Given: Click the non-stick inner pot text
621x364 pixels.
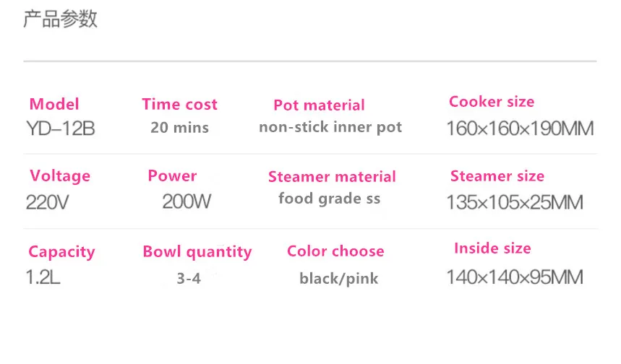Looking at the screenshot, I should [x=330, y=127].
